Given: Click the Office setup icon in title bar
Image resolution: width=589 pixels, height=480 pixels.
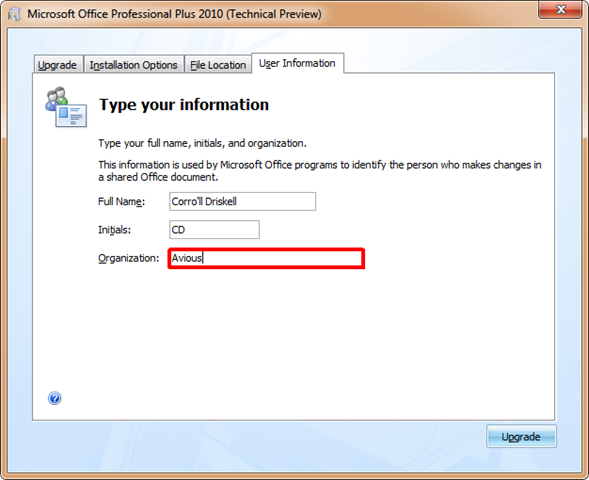Looking at the screenshot, I should click(14, 15).
